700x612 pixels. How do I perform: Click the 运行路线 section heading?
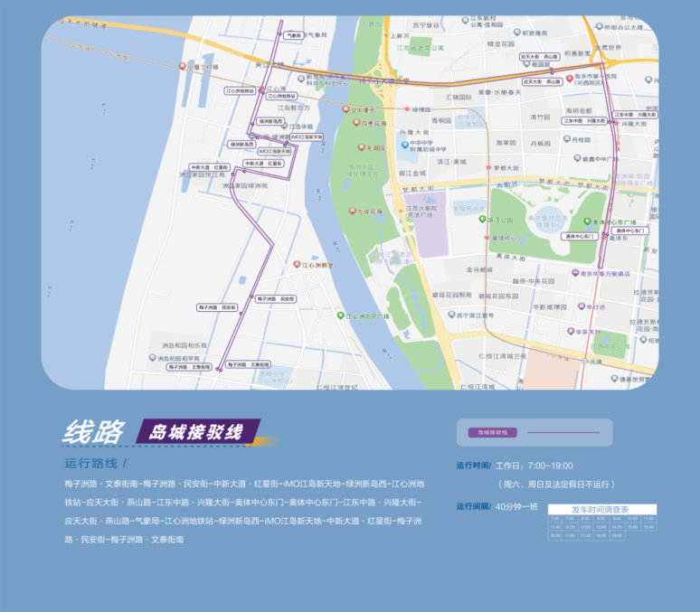point(91,464)
